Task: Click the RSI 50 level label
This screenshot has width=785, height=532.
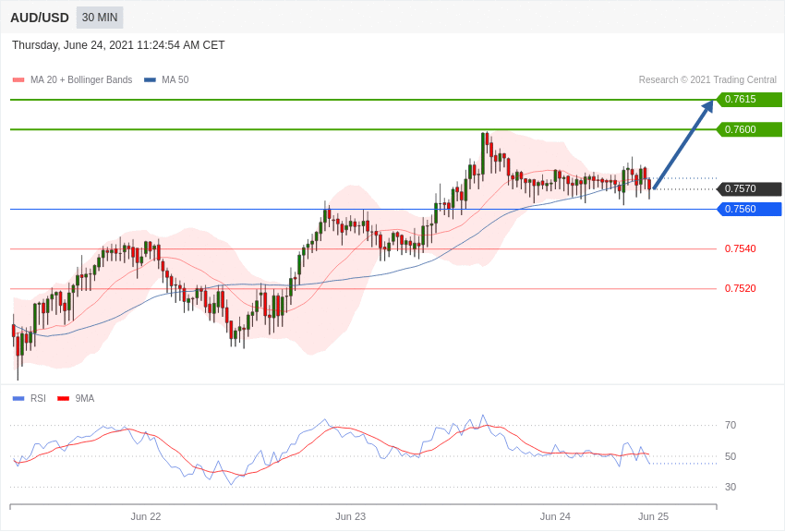Action: [x=731, y=456]
